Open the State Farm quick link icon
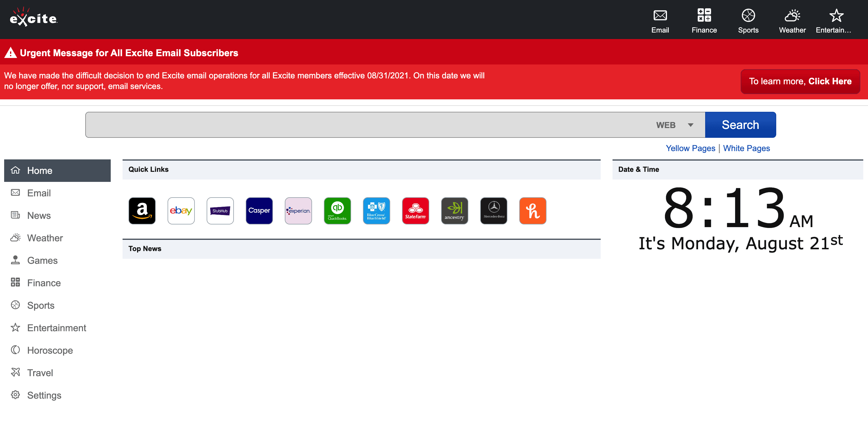The height and width of the screenshot is (443, 868). click(x=415, y=211)
